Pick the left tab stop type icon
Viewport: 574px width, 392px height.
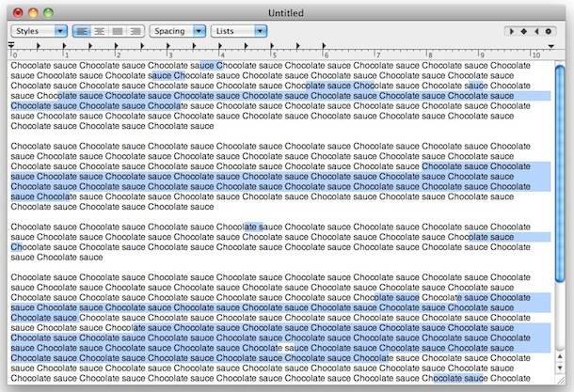point(511,31)
